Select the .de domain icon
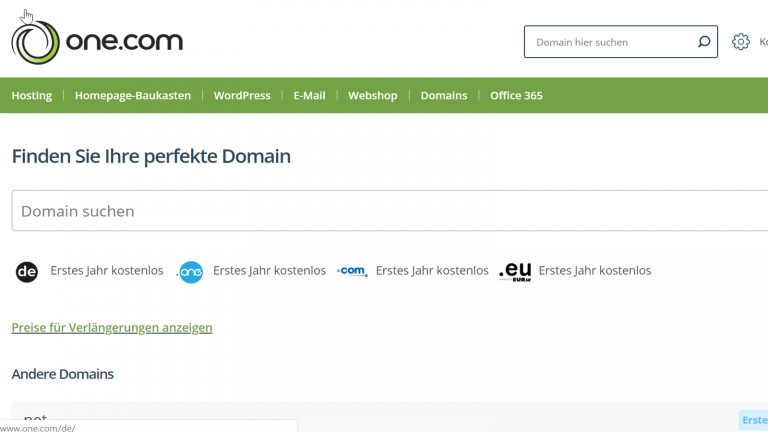This screenshot has height=432, width=768. pyautogui.click(x=27, y=271)
